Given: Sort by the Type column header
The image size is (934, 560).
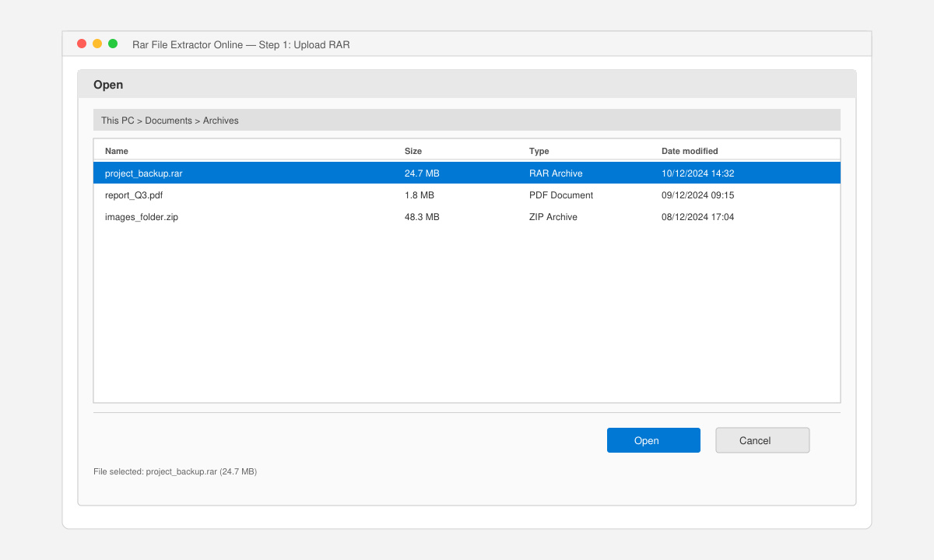Looking at the screenshot, I should pyautogui.click(x=539, y=151).
